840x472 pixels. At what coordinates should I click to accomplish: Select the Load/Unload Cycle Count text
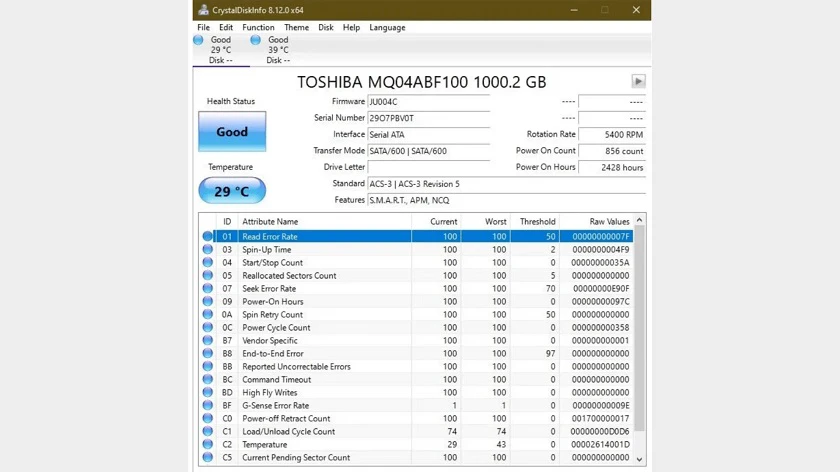click(289, 431)
